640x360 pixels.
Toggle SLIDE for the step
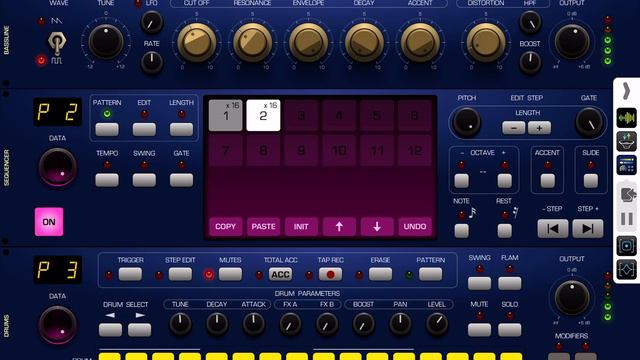[591, 180]
